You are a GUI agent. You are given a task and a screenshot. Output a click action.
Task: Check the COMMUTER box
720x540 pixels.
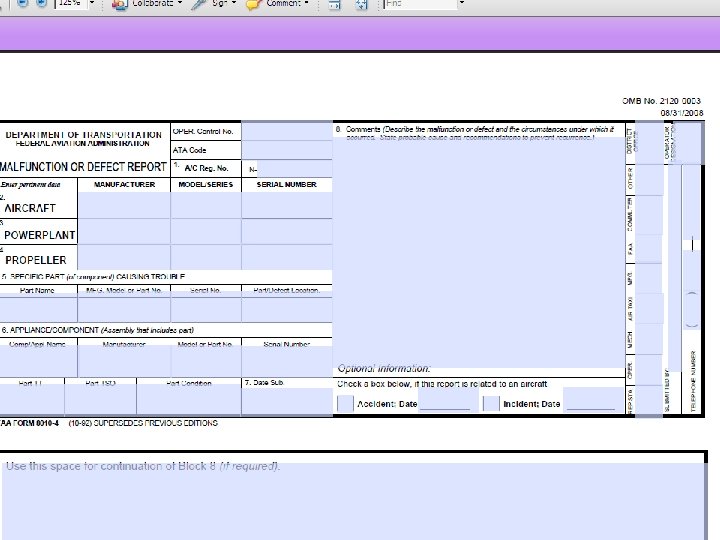point(648,215)
